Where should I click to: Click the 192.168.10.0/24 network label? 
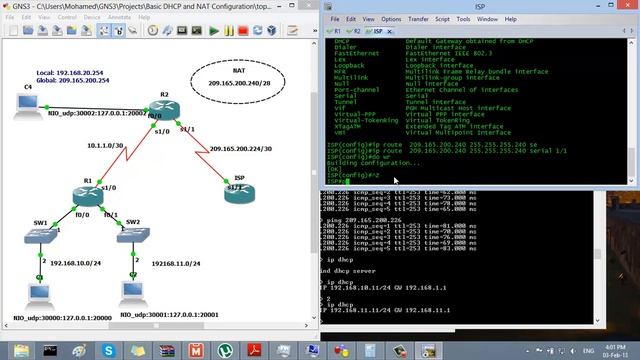[x=75, y=263]
